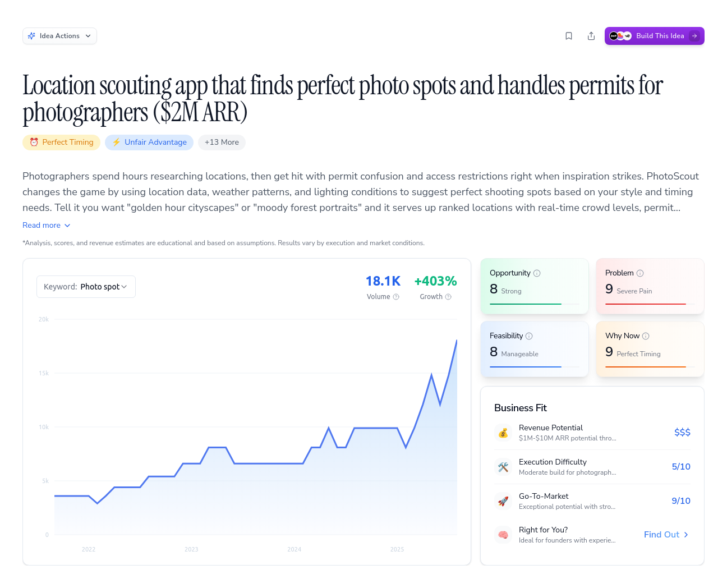Open the share options icon
727x588 pixels.
591,35
